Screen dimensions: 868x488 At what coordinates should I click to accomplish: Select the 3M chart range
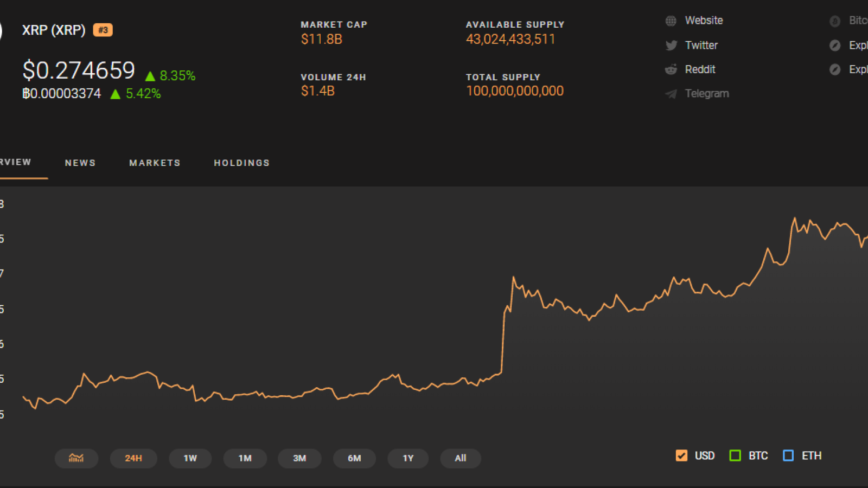coord(299,458)
